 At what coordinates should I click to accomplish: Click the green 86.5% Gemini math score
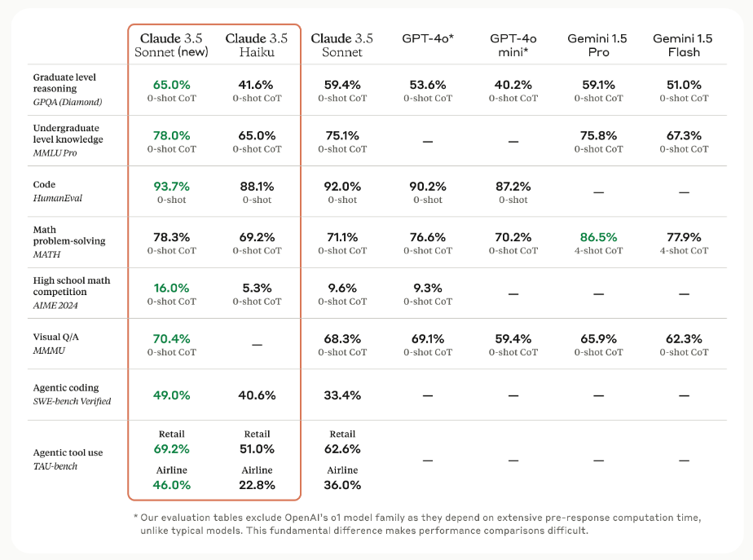point(598,237)
